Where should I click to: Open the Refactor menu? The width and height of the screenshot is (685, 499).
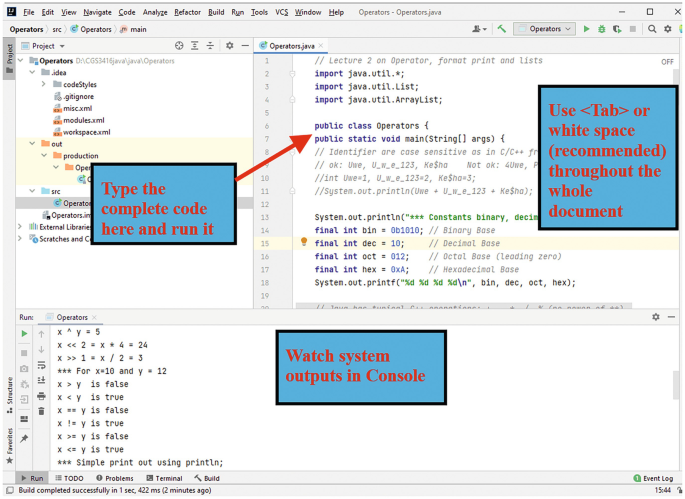[x=187, y=12]
